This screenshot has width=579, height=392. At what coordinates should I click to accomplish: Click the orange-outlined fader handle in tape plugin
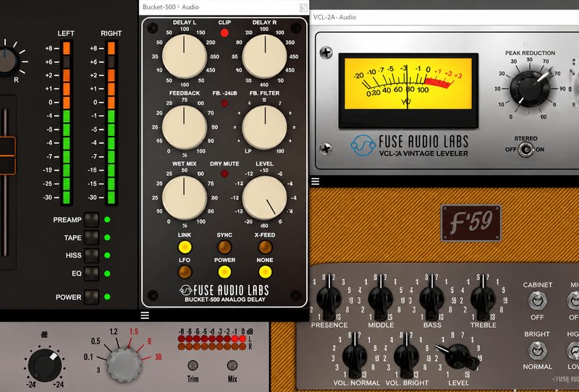point(7,155)
